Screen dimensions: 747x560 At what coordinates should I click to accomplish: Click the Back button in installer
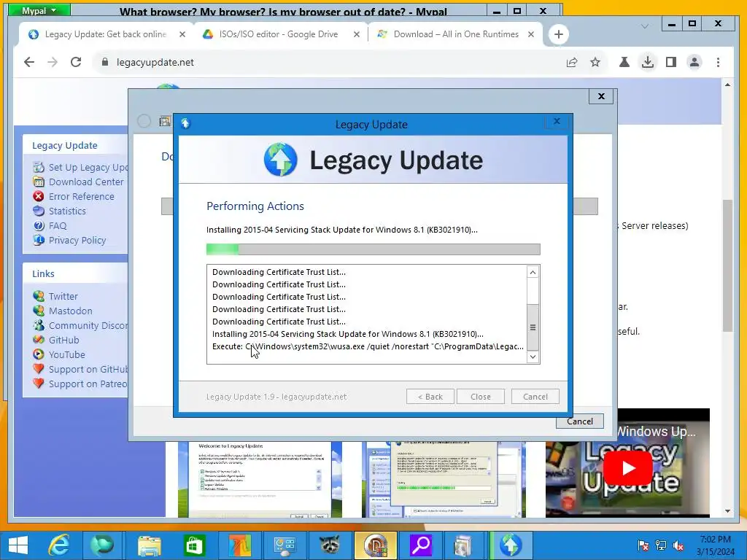tap(430, 397)
